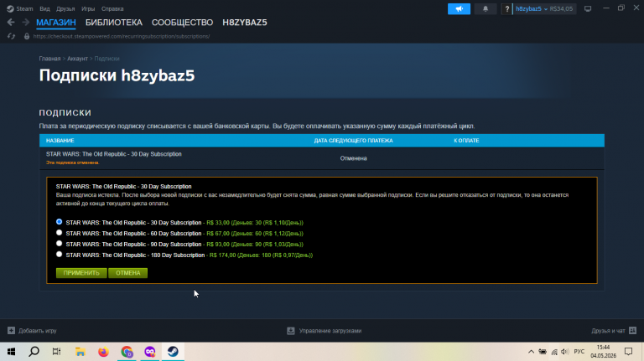Open the Steam menu

(x=24, y=8)
